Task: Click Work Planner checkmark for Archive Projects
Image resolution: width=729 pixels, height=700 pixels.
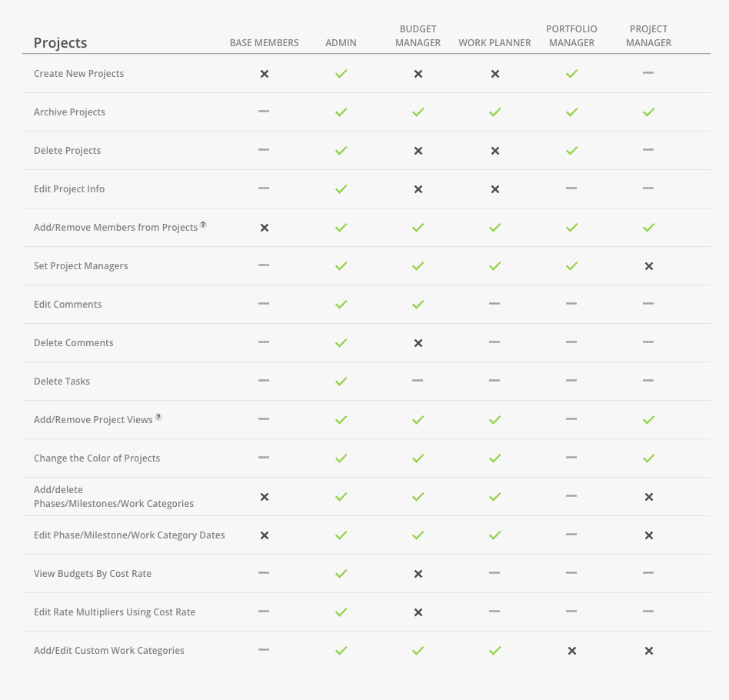Action: pyautogui.click(x=494, y=112)
